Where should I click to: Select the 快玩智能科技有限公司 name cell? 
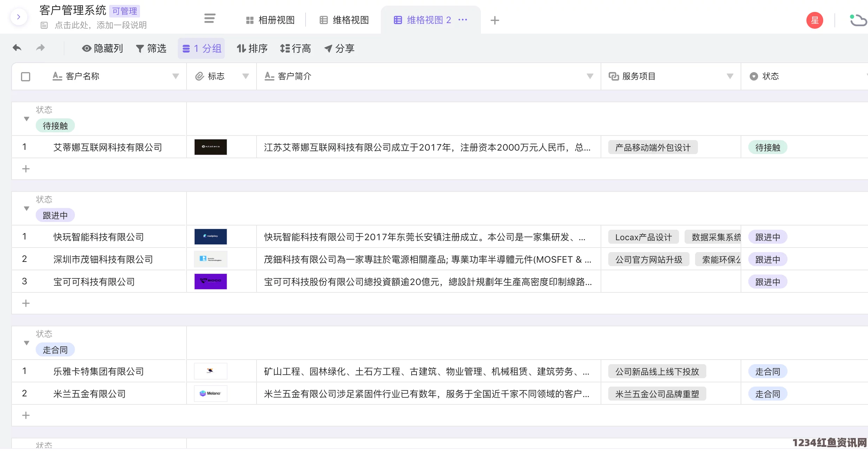click(x=99, y=237)
